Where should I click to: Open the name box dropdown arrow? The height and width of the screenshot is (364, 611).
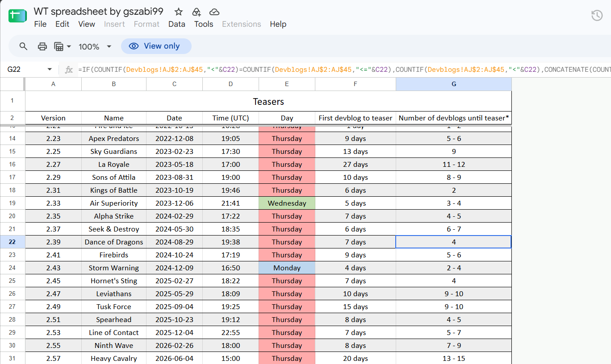(x=50, y=70)
